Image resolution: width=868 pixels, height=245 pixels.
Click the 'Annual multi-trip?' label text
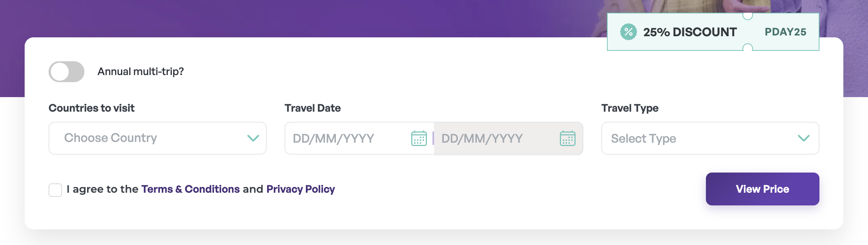(x=140, y=72)
